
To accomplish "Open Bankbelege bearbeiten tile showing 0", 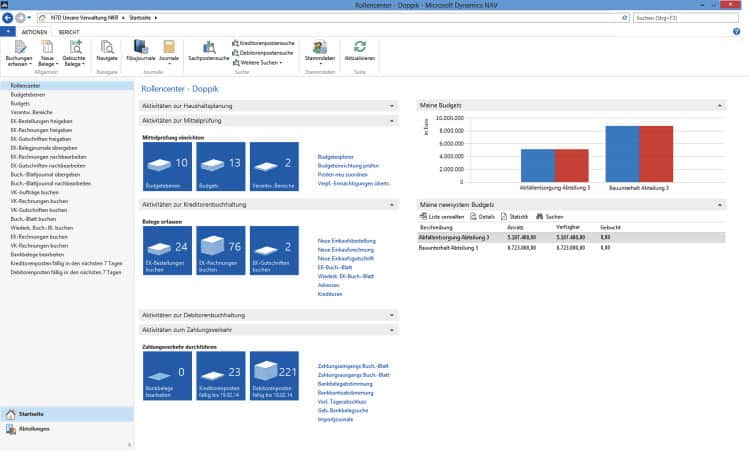I will [167, 376].
